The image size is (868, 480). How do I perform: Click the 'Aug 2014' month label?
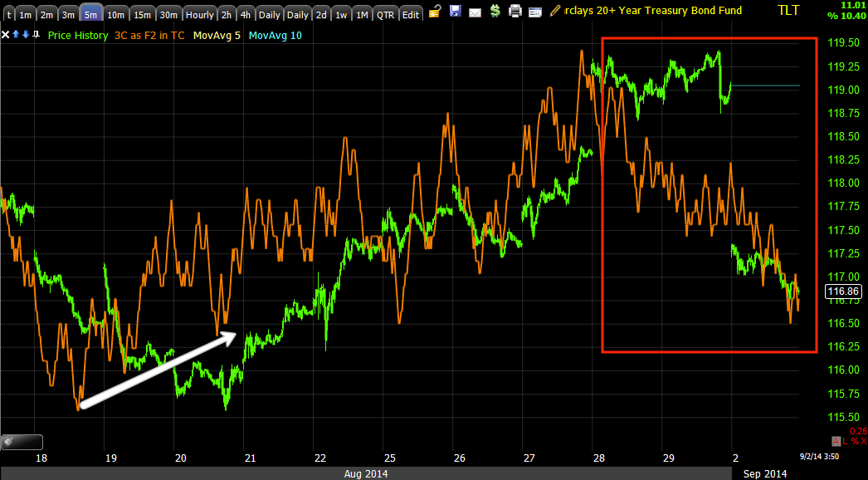coord(366,474)
